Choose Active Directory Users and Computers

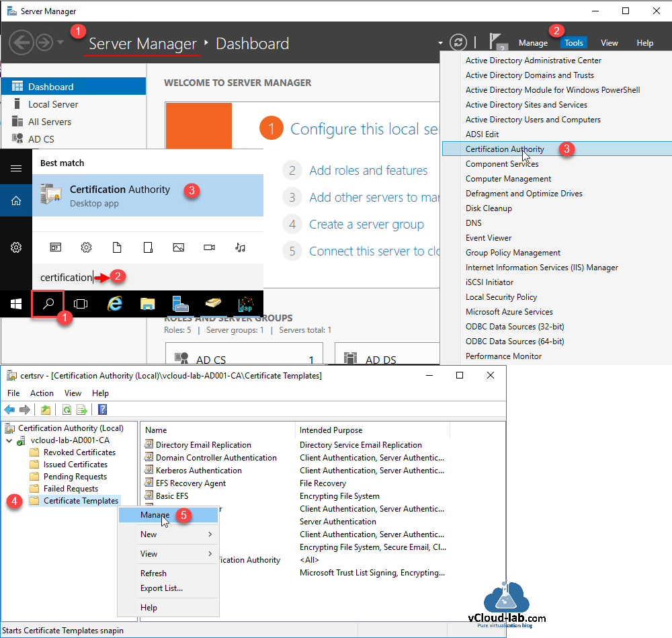coord(533,120)
